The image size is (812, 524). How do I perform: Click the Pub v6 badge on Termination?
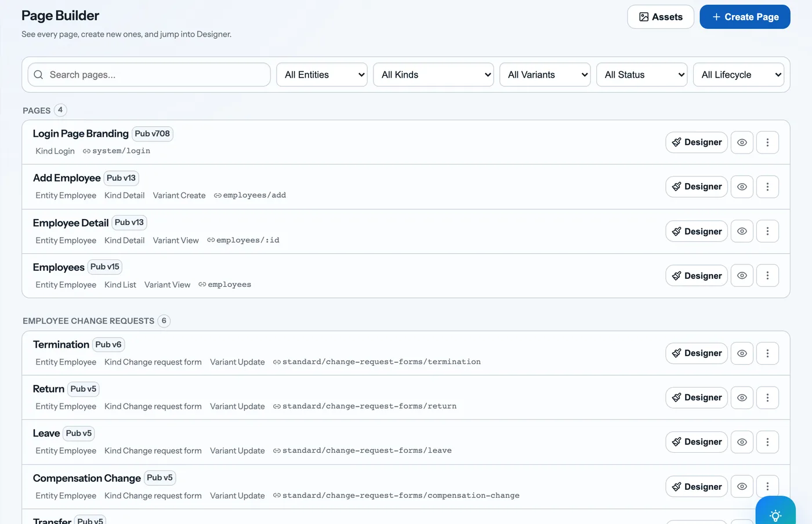pyautogui.click(x=108, y=344)
